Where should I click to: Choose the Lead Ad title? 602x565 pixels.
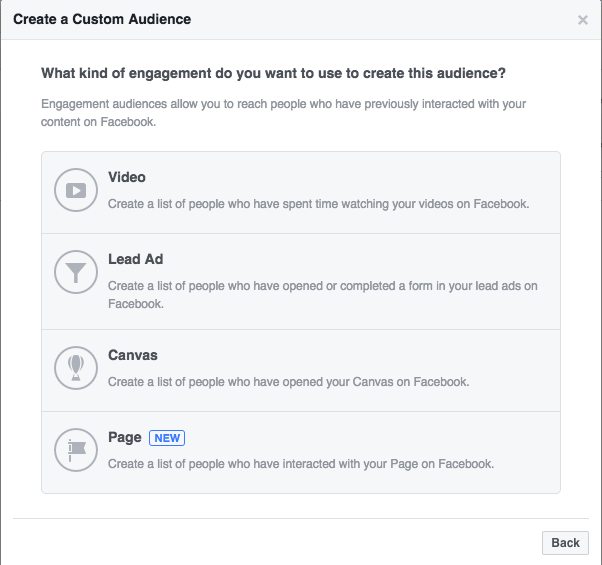[x=136, y=259]
